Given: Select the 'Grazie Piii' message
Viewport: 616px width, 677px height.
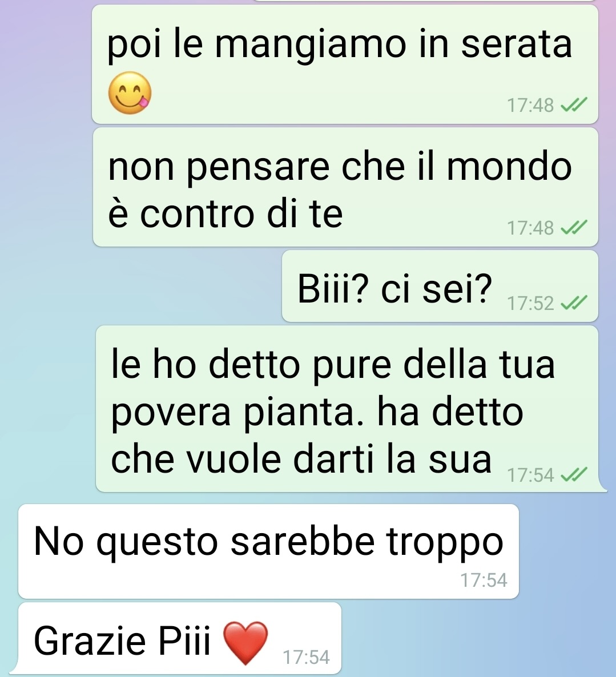Looking at the screenshot, I should click(180, 639).
